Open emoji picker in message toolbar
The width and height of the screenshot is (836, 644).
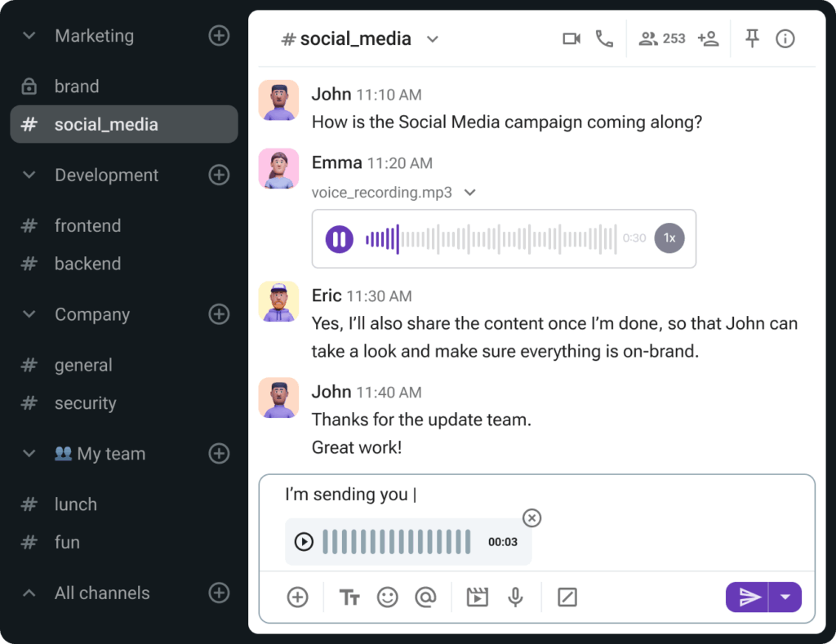[388, 597]
